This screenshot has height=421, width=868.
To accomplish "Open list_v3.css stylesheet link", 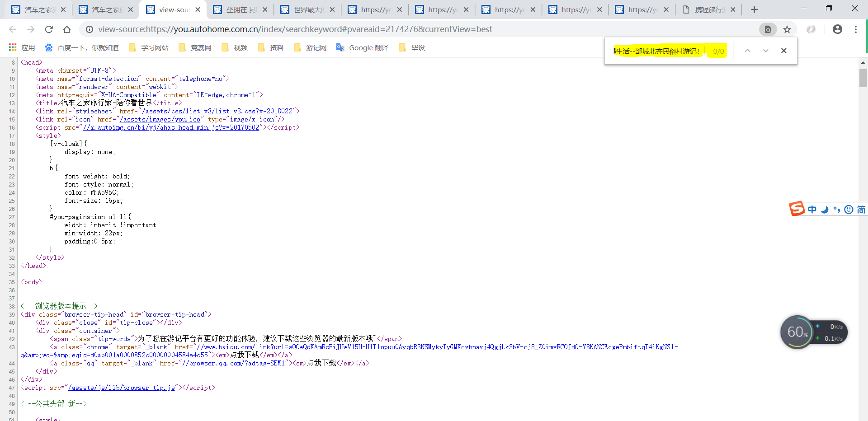I will click(x=217, y=111).
